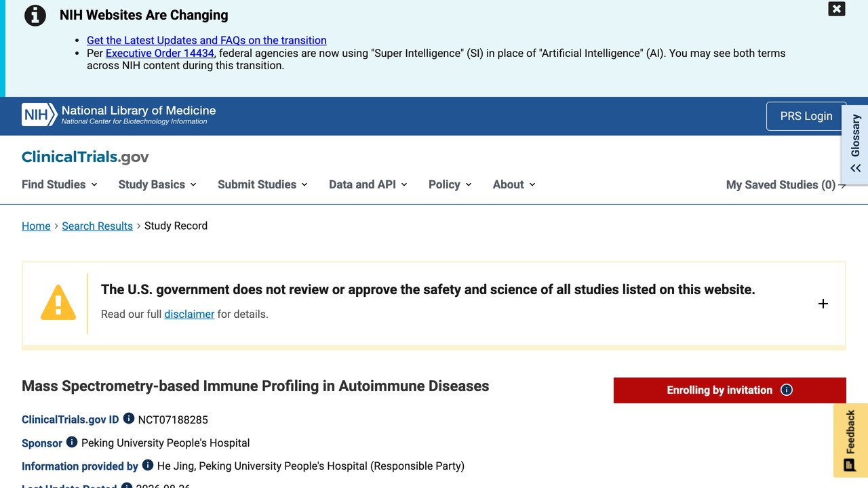Open My Saved Studies (0)
Viewport: 868px width, 488px height.
786,185
